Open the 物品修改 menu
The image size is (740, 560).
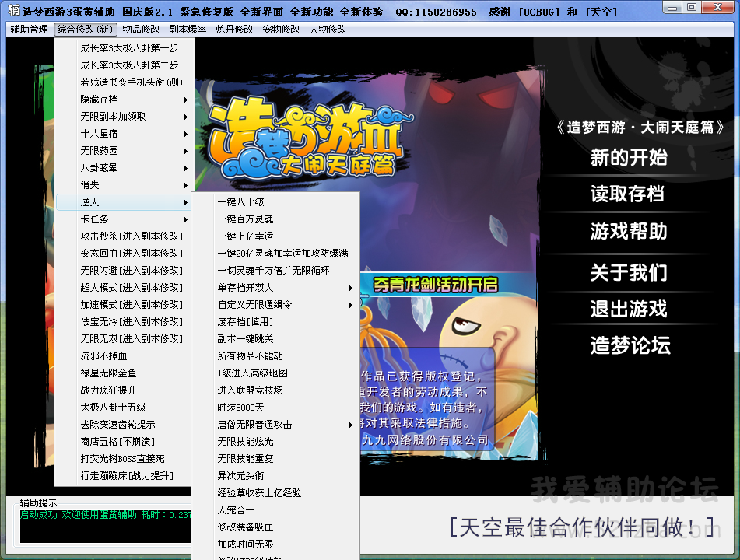click(x=141, y=30)
